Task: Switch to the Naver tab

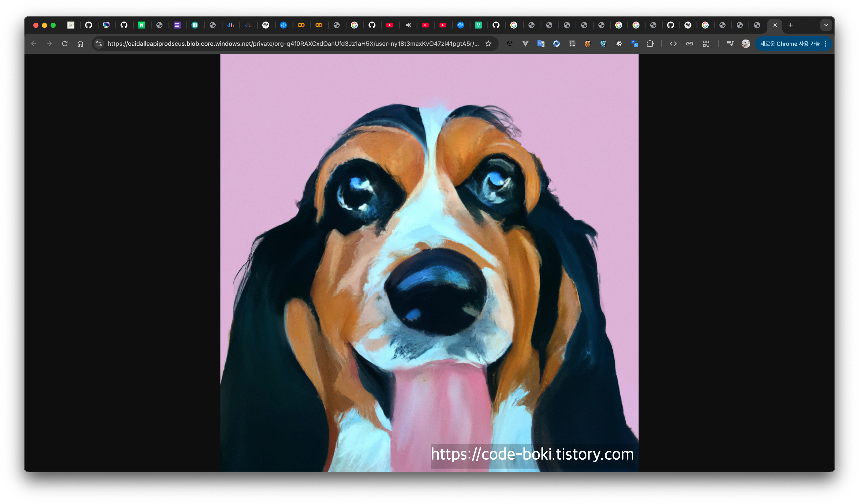Action: 141,25
